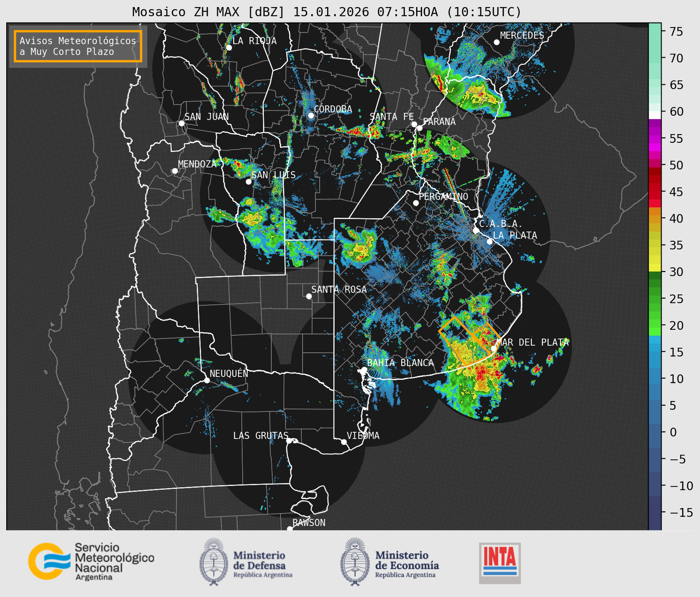
Task: Click the PARANÁ city marker dot
Action: pos(420,128)
